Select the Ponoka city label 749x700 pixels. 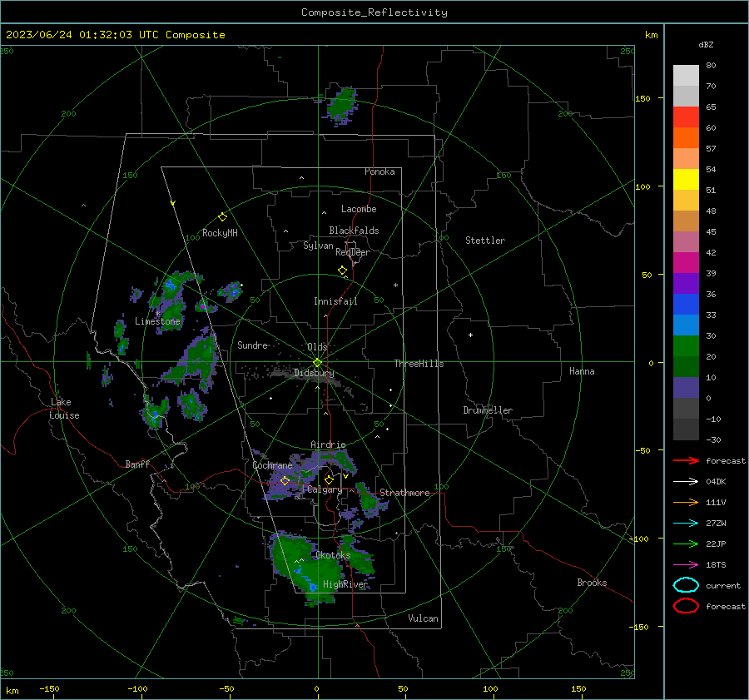click(379, 171)
